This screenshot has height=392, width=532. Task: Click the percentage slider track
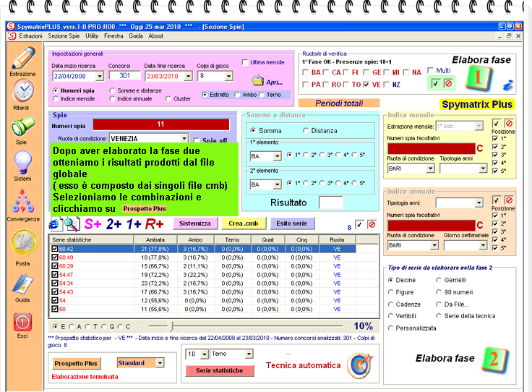(x=245, y=326)
